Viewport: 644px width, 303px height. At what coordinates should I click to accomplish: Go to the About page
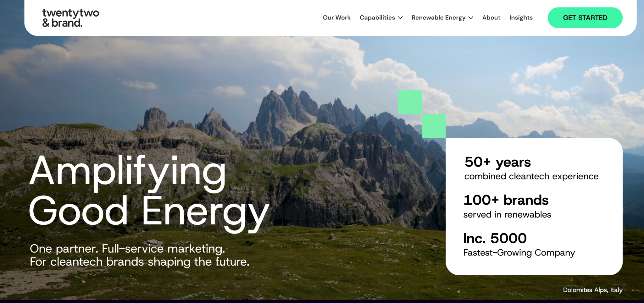491,18
